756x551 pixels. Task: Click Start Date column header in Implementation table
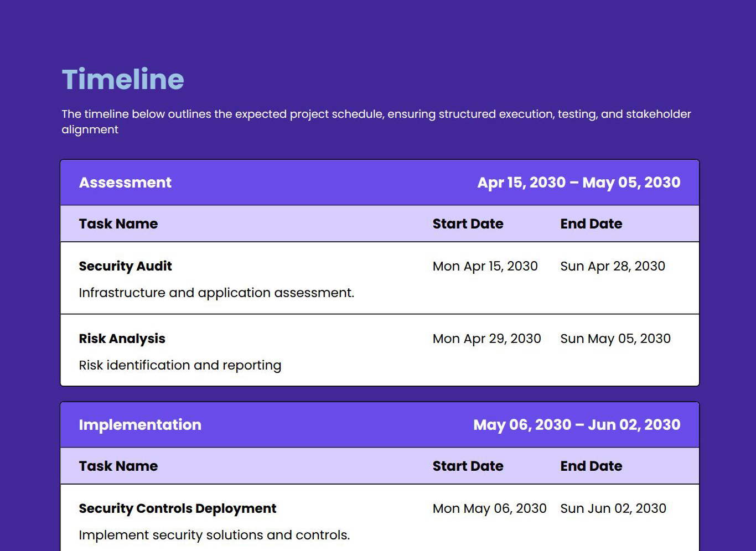click(468, 466)
